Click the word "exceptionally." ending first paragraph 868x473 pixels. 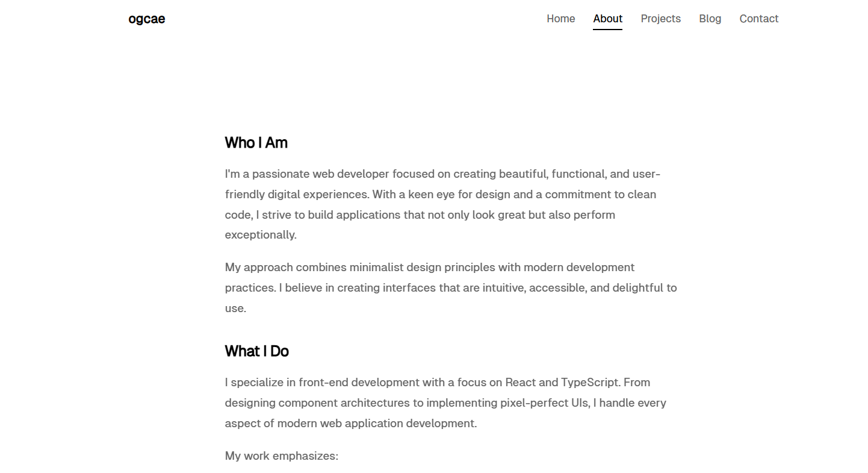pos(261,235)
